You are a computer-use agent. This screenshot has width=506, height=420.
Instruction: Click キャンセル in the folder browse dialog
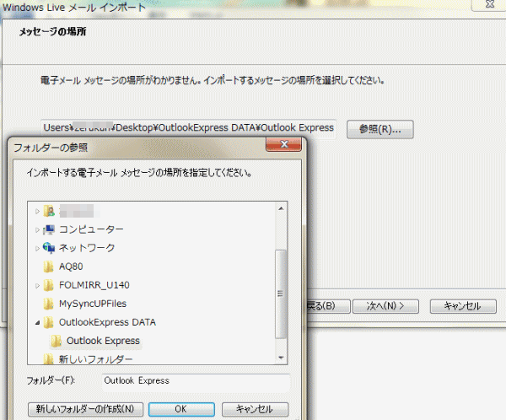(255, 409)
